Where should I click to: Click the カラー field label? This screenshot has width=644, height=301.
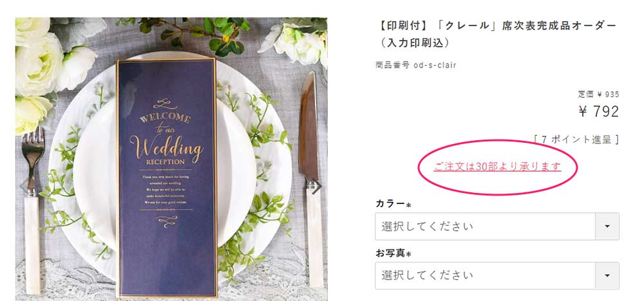[x=391, y=203]
